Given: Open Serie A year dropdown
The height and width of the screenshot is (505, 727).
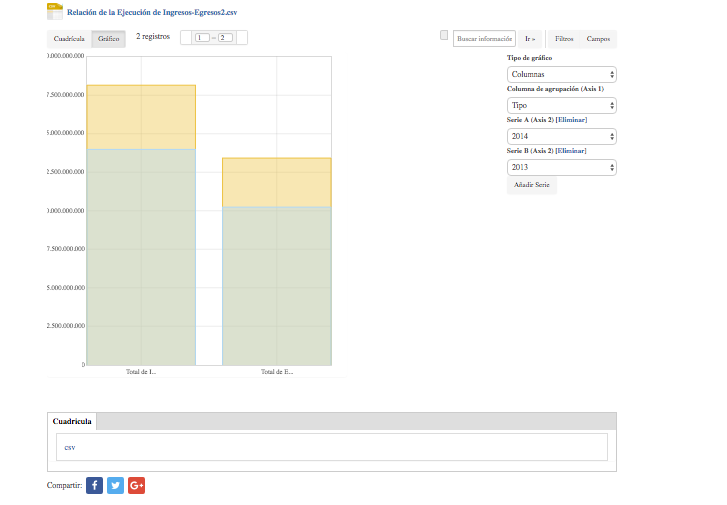Looking at the screenshot, I should [x=561, y=136].
